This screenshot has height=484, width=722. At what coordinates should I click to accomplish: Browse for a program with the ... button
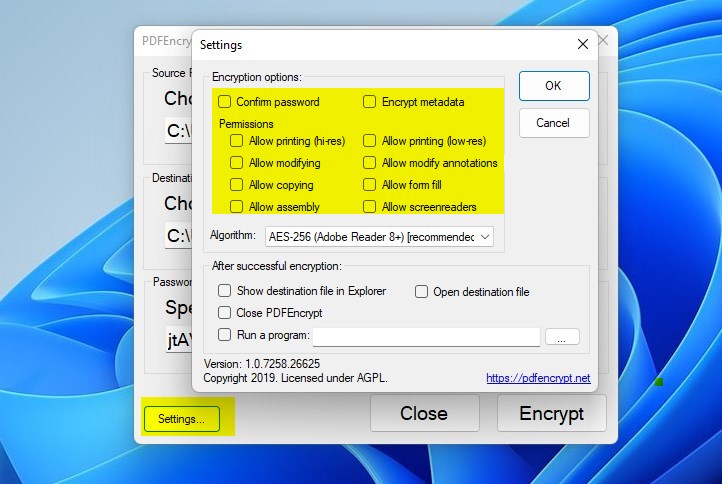coord(562,337)
